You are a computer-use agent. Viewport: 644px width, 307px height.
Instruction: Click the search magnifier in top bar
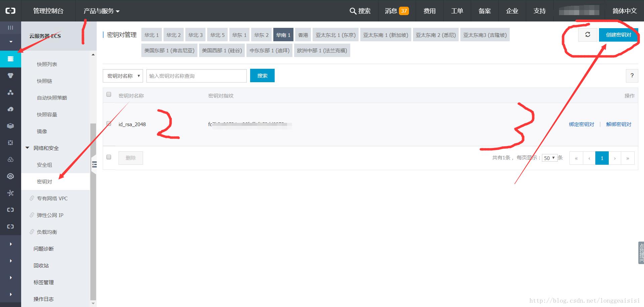[353, 11]
